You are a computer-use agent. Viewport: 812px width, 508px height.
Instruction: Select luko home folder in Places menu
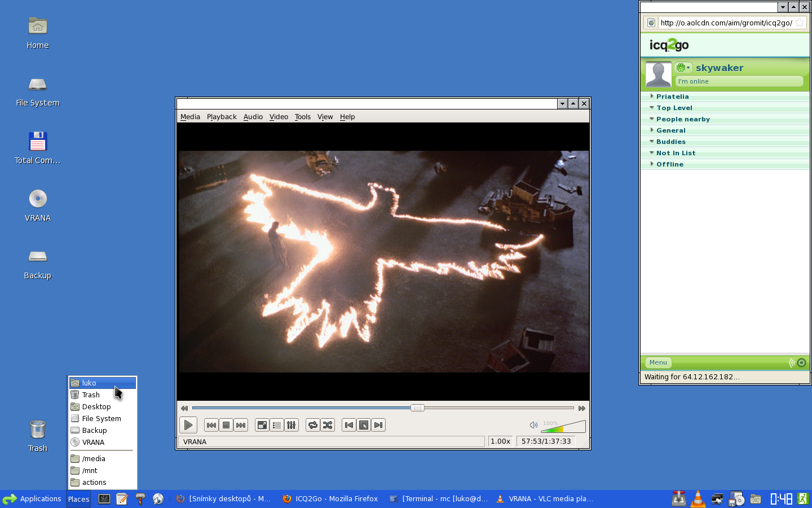[x=103, y=383]
